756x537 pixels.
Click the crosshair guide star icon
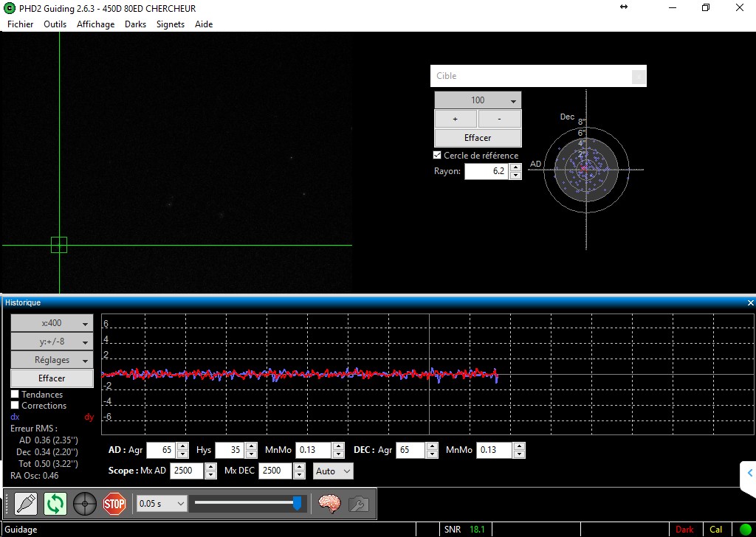pyautogui.click(x=85, y=505)
